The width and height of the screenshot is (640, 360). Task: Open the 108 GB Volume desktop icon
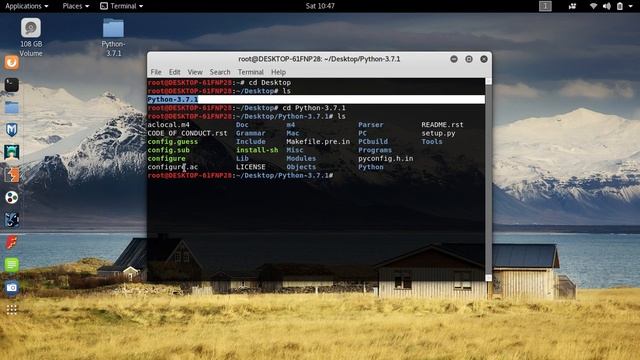tap(31, 37)
